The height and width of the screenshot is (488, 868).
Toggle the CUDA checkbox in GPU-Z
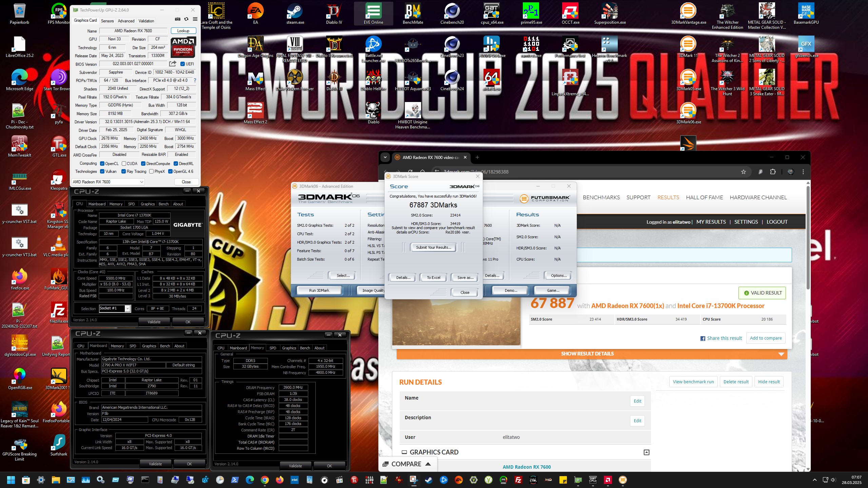[x=124, y=164]
